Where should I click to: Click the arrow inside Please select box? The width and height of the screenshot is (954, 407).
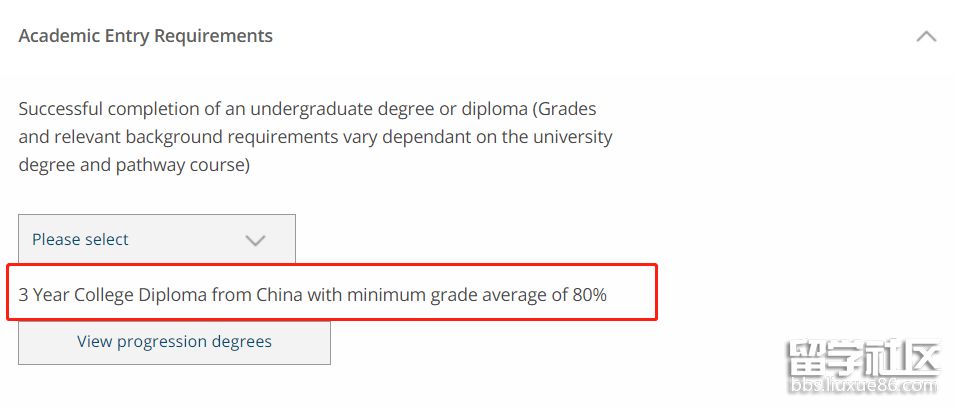tap(256, 240)
